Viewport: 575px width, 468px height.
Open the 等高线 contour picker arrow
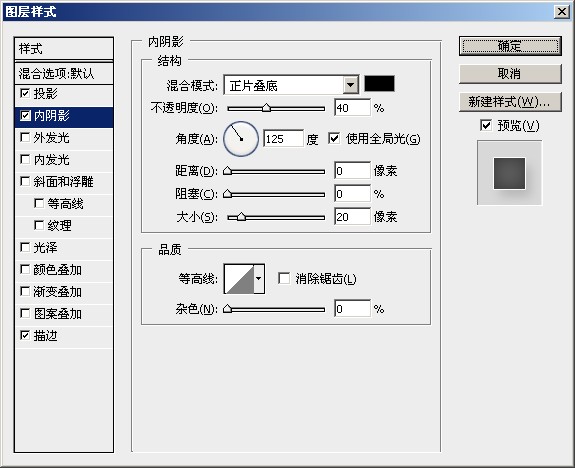(259, 278)
